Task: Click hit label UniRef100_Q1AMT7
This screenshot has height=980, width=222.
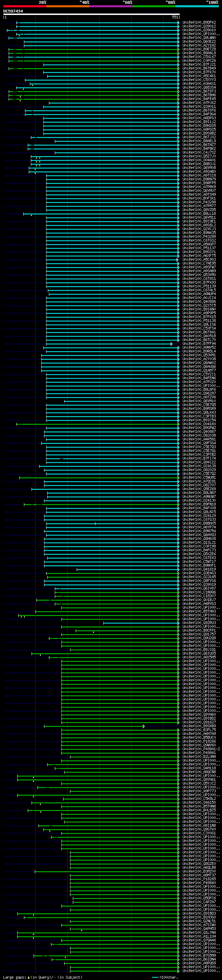Action: (199, 370)
